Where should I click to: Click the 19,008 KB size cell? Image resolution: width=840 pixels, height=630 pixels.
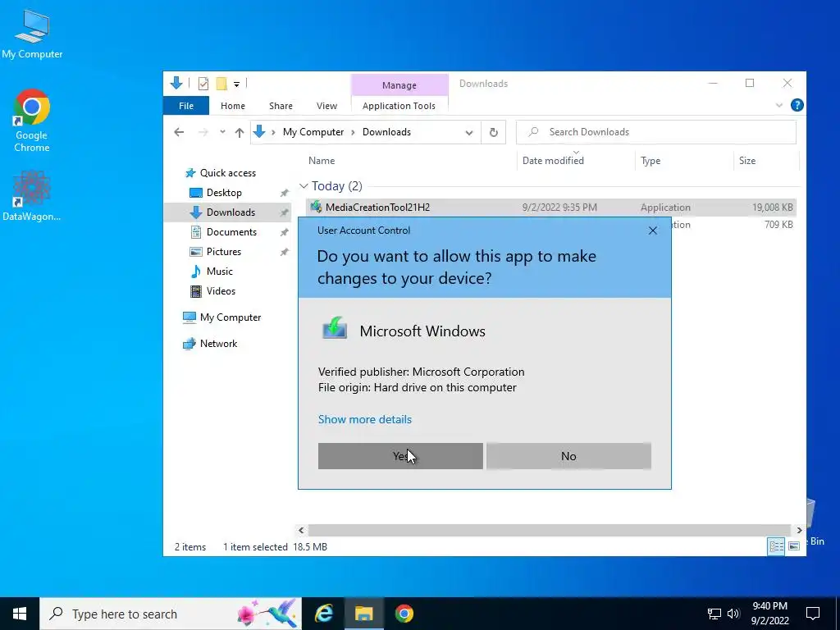(x=772, y=208)
